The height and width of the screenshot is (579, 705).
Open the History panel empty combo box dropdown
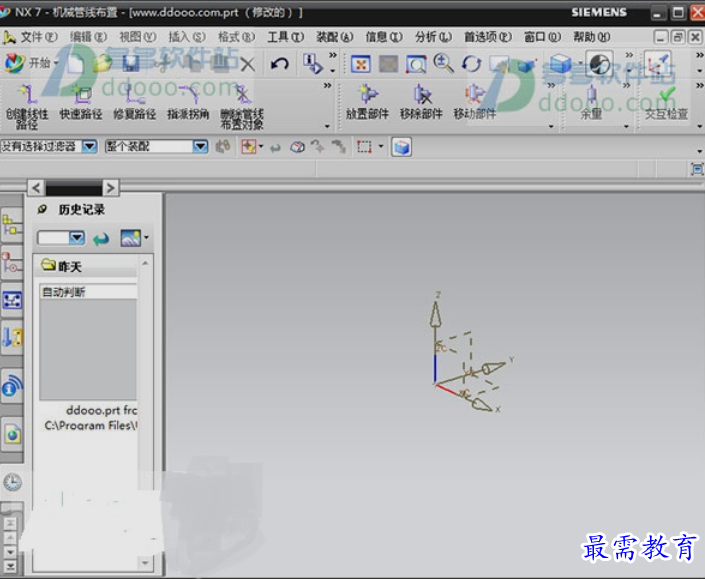coord(77,238)
